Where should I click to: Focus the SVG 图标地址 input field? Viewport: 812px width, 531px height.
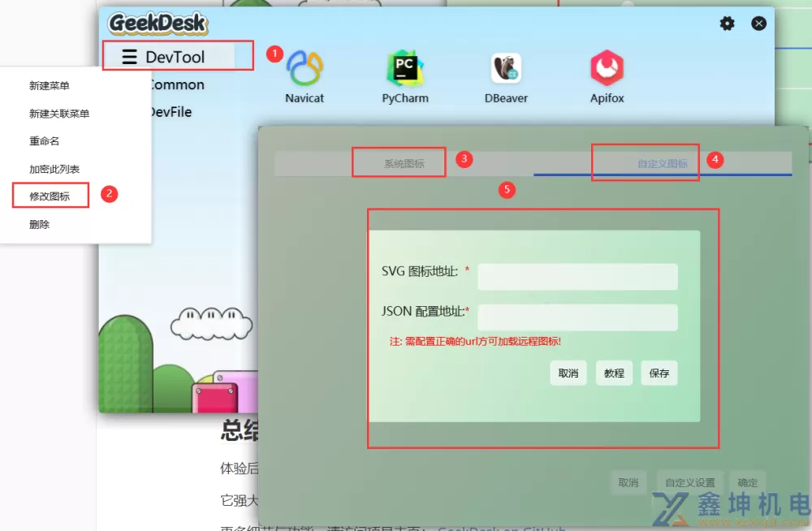tap(577, 277)
